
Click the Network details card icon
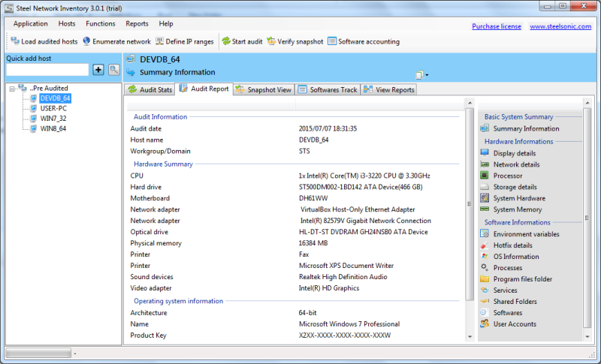[x=485, y=164]
